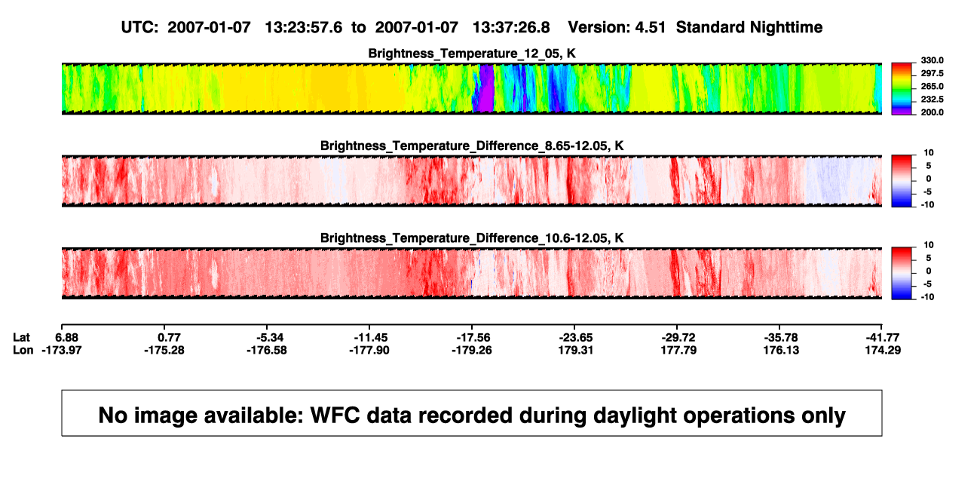Click the 12.05 brightness temperature image strip
980x503 pixels.
click(x=471, y=89)
